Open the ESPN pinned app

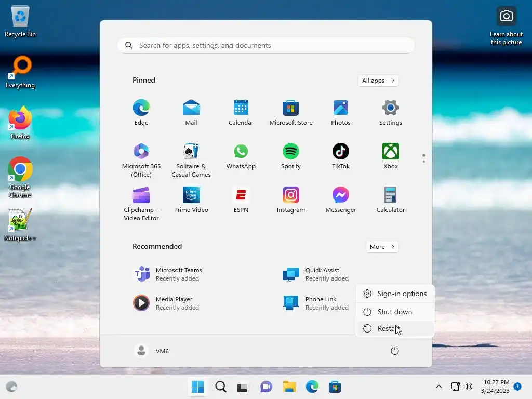point(241,200)
